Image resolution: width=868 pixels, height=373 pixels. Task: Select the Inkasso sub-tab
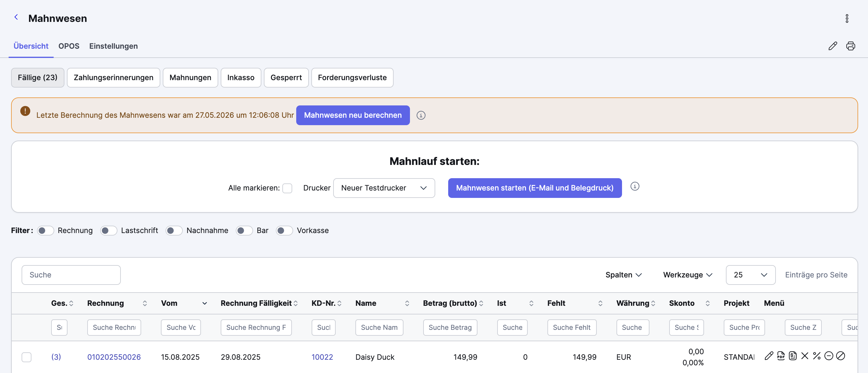(x=241, y=78)
